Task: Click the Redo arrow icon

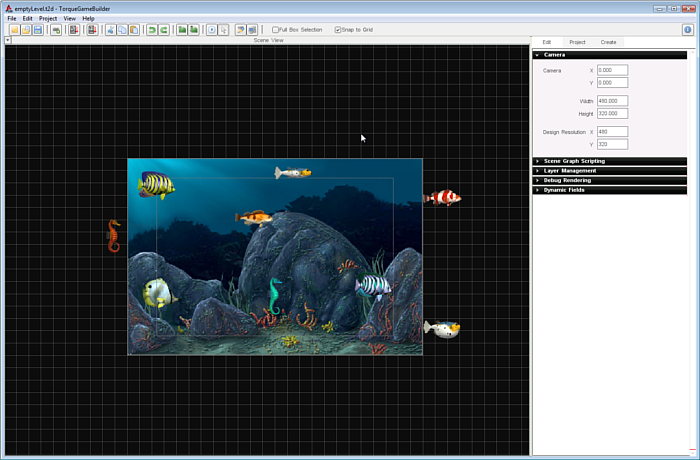Action: coord(163,30)
